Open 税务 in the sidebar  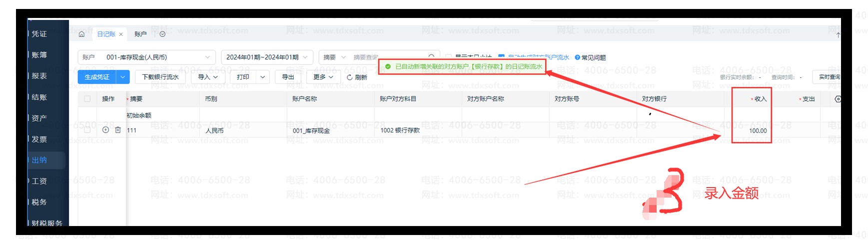pos(39,202)
